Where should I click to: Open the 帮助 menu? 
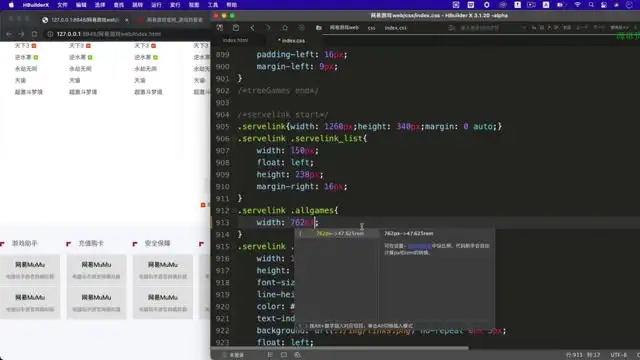tap(231, 5)
